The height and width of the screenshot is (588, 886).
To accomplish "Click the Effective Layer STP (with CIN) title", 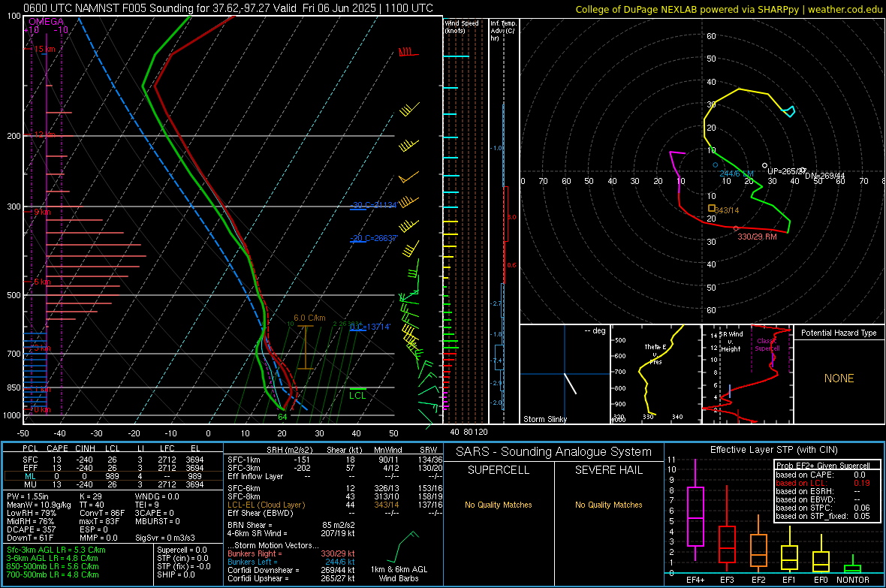I will click(x=773, y=450).
